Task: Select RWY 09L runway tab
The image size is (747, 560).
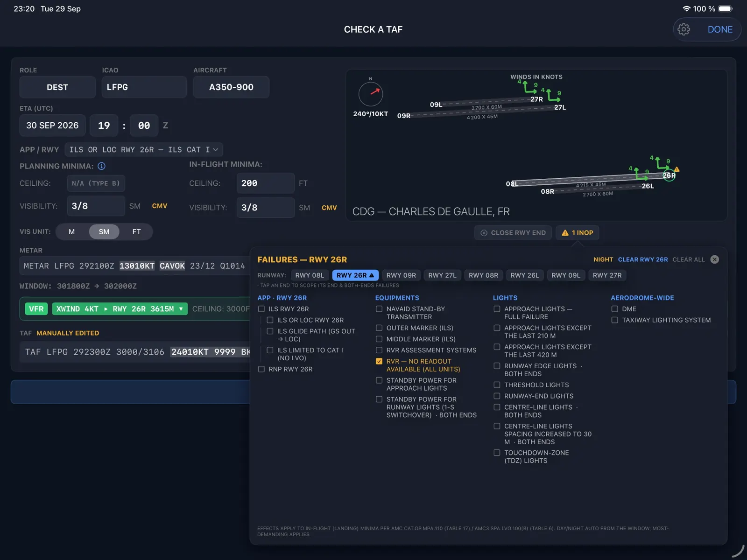Action: (x=566, y=275)
